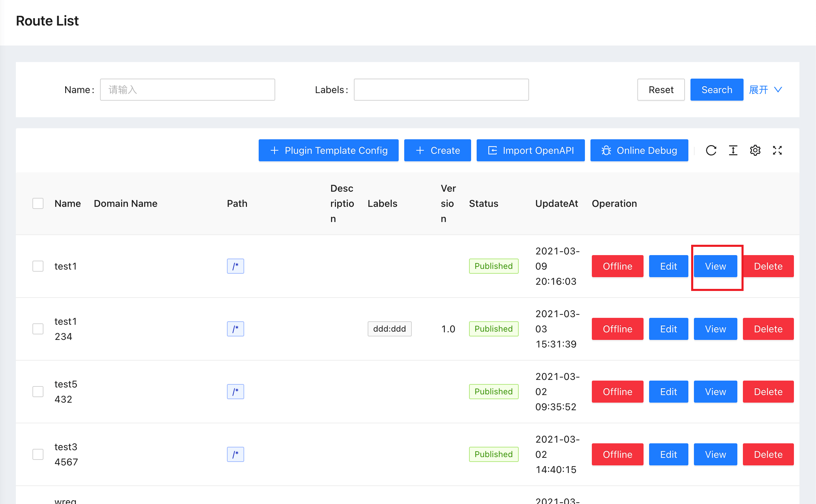The image size is (816, 504).
Task: Click the table reload refresh icon
Action: pos(711,150)
